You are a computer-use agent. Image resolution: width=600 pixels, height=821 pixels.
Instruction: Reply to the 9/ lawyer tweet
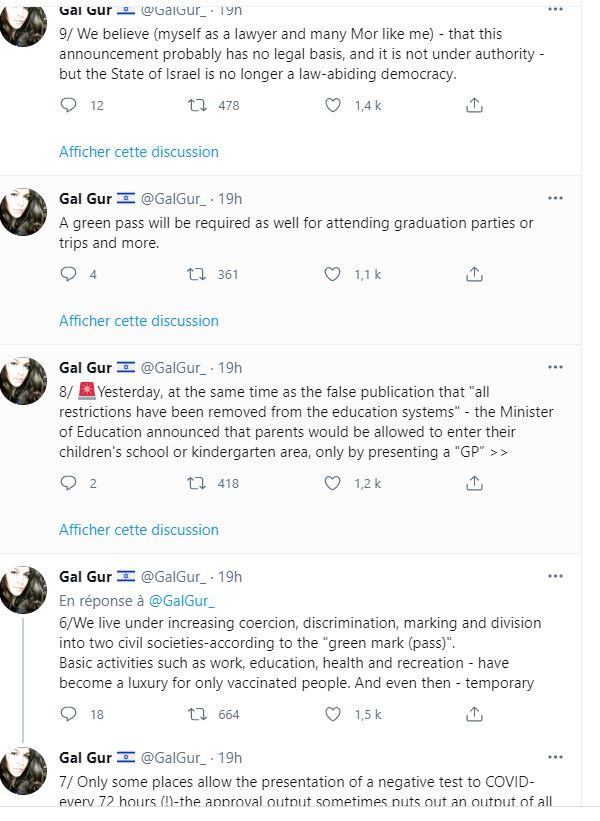(x=69, y=105)
